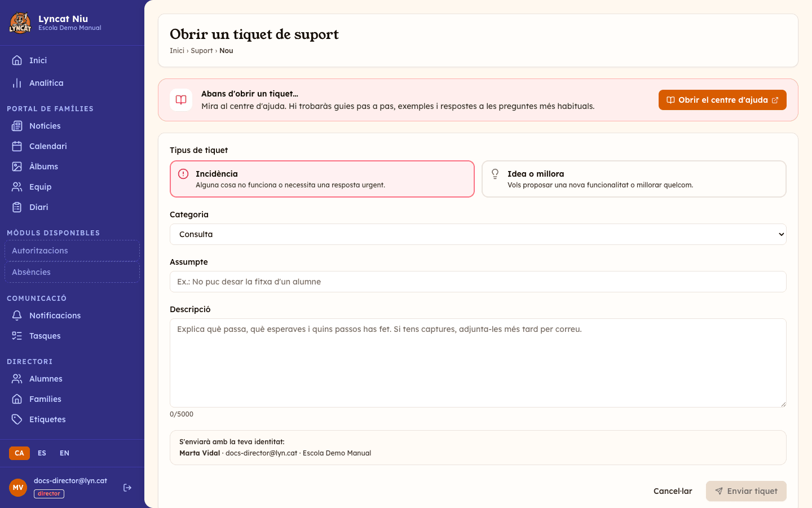Click the Notificacions bell icon
The image size is (812, 508).
click(17, 316)
